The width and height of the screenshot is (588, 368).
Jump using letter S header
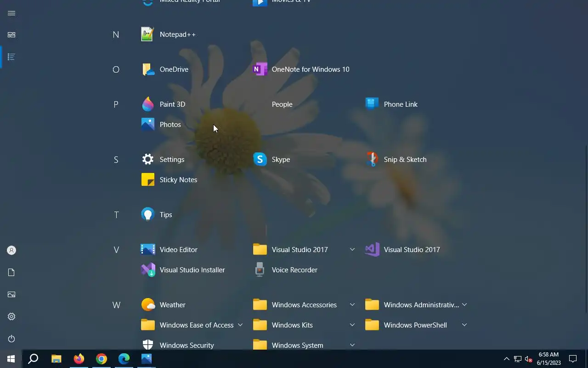(116, 160)
